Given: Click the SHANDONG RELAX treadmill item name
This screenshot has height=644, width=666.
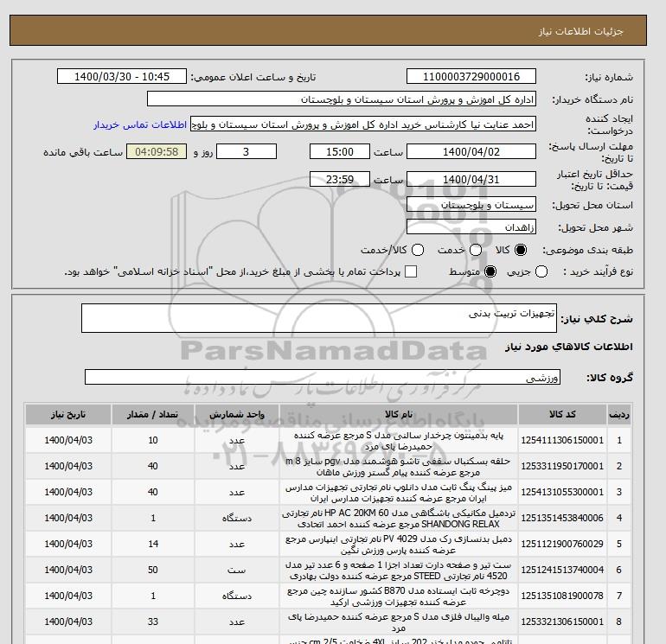Looking at the screenshot, I should pos(399,519).
